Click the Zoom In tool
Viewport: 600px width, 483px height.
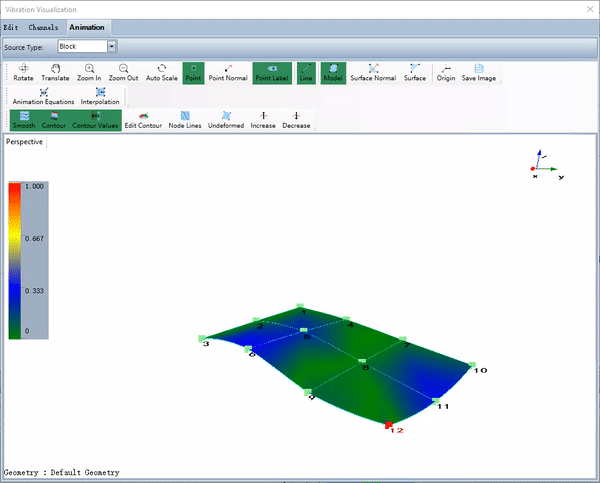click(89, 73)
